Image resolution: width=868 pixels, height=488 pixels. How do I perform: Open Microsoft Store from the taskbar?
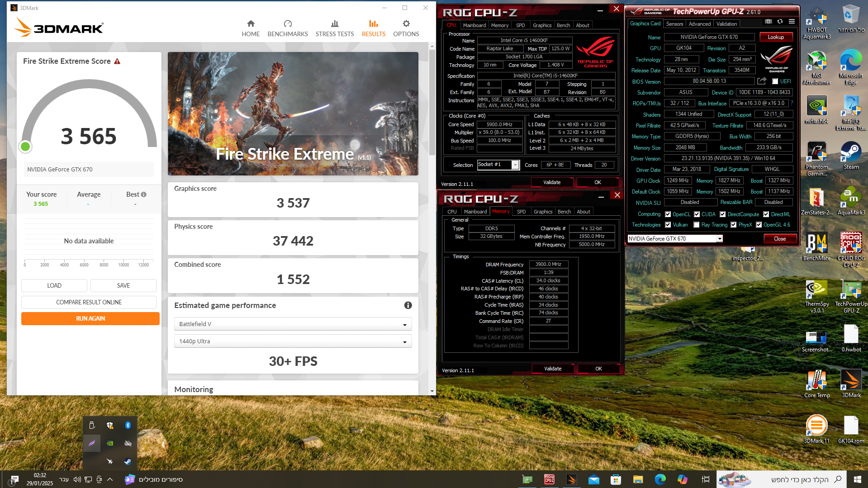pyautogui.click(x=616, y=479)
